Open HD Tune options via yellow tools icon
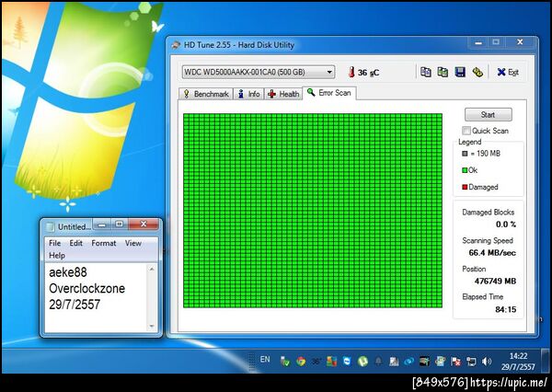Image resolution: width=552 pixels, height=392 pixels. [477, 72]
